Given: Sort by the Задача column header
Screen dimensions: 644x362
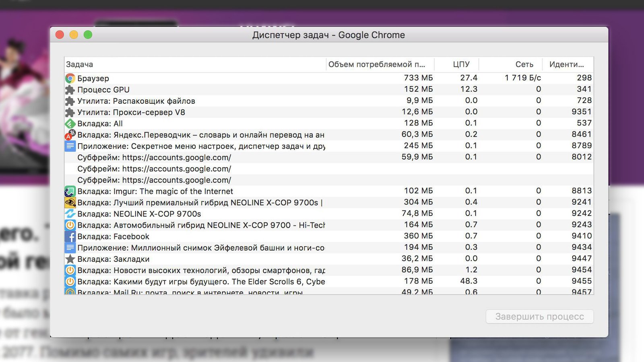Looking at the screenshot, I should pos(195,64).
